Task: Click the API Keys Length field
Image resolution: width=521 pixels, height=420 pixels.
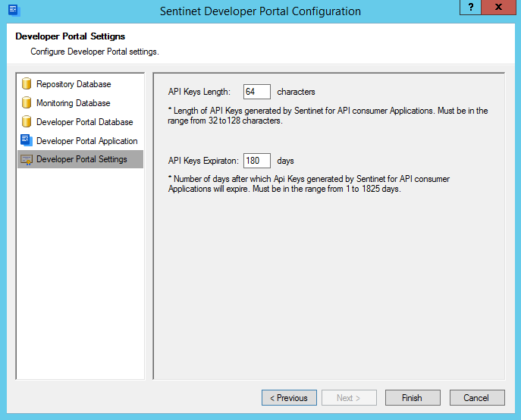Action: click(x=257, y=92)
